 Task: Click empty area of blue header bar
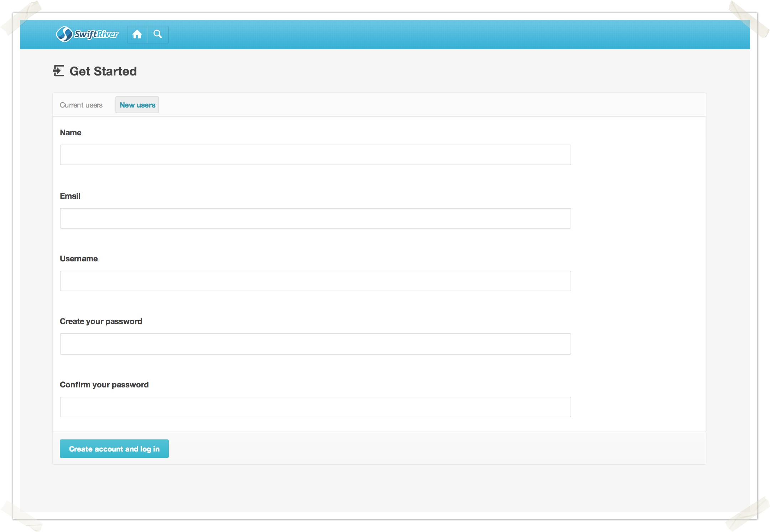tap(427, 35)
